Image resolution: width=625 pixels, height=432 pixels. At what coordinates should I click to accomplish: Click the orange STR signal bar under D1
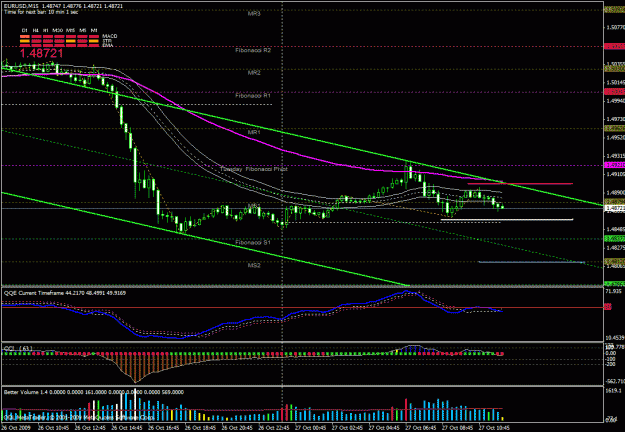25,41
